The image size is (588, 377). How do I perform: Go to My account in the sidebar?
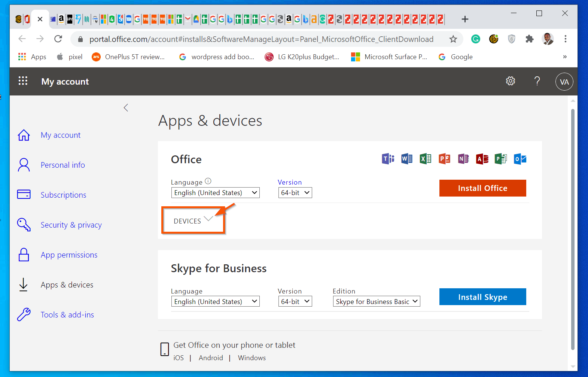61,135
